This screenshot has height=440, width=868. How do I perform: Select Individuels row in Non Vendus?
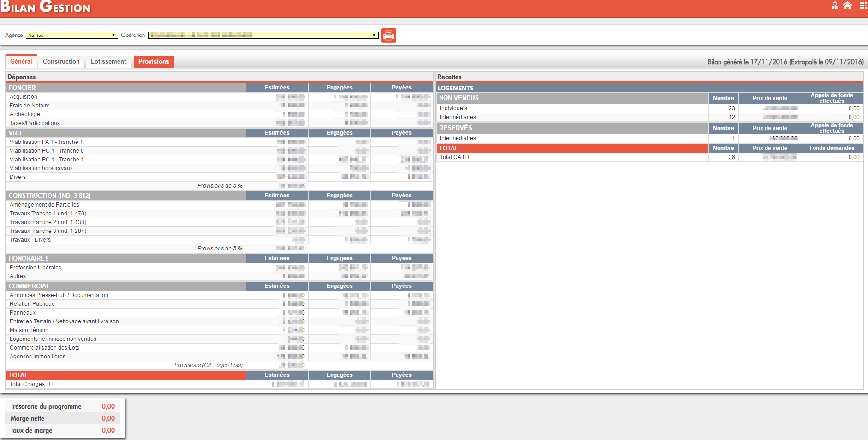[453, 108]
